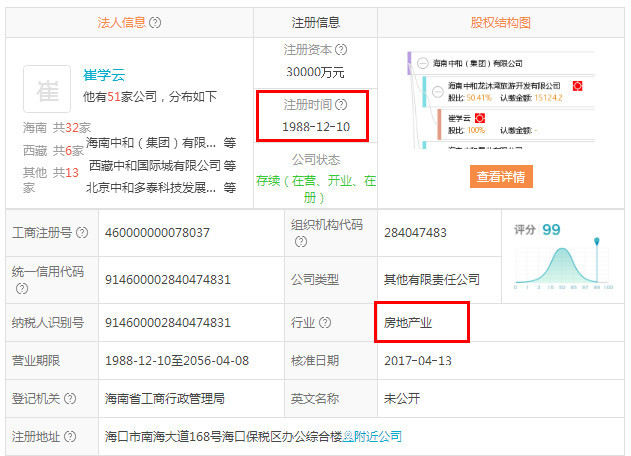Open legal person 崔学云 profile link
This screenshot has height=456, width=631.
coord(104,75)
